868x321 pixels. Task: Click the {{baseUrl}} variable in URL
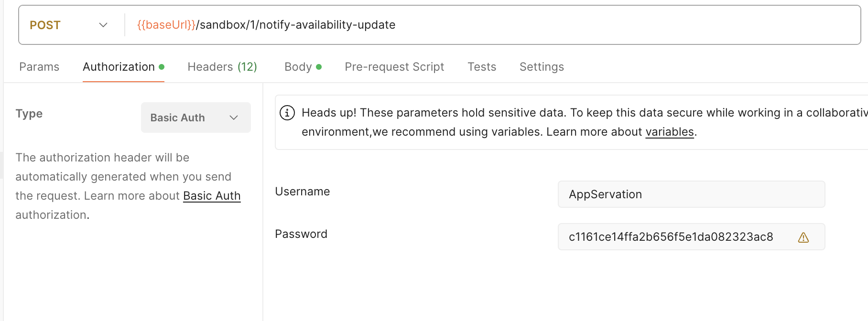click(x=166, y=25)
